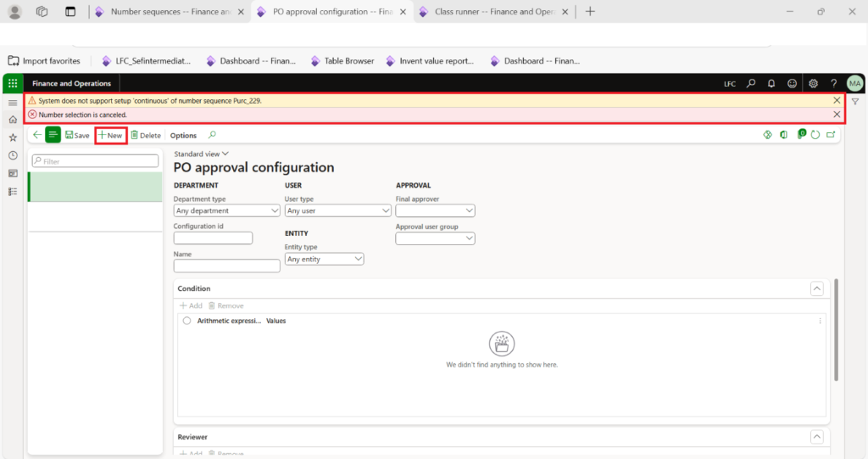Open the MA user account avatar
Image resolution: width=868 pixels, height=459 pixels.
tap(854, 83)
